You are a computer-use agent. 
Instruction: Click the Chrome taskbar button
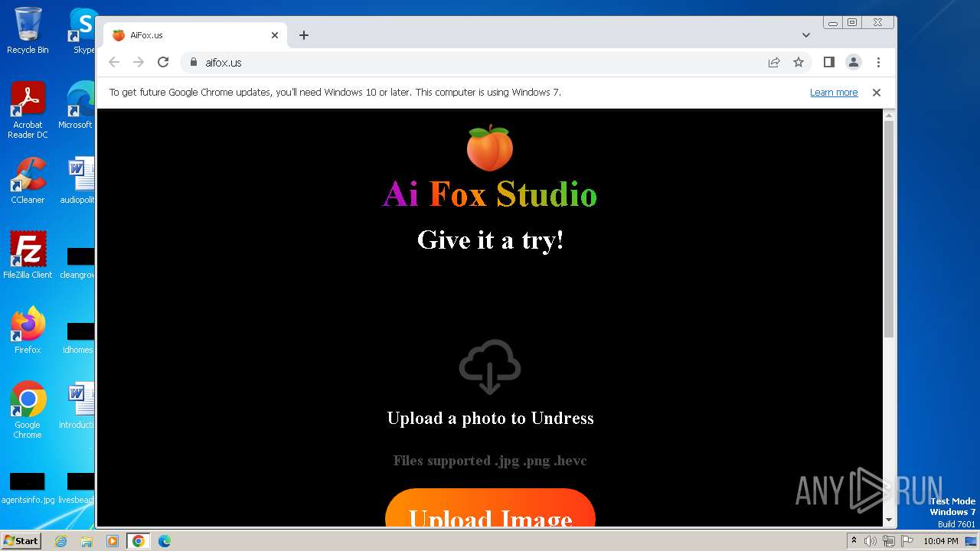pos(139,541)
